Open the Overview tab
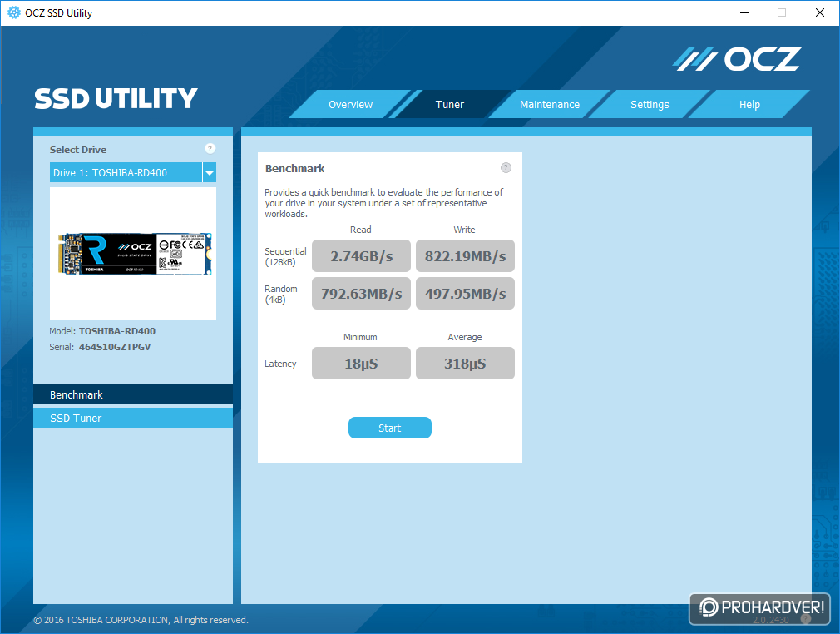This screenshot has width=840, height=634. click(x=350, y=105)
